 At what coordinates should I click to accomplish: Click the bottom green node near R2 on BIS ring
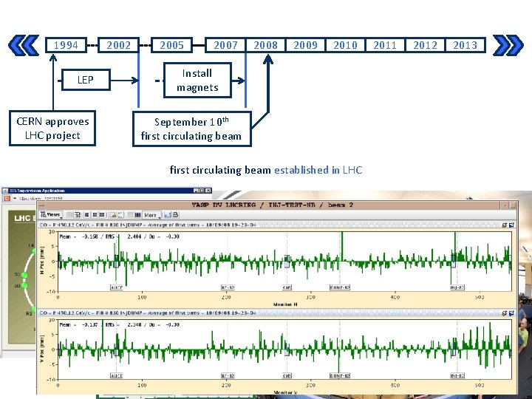tap(33, 309)
